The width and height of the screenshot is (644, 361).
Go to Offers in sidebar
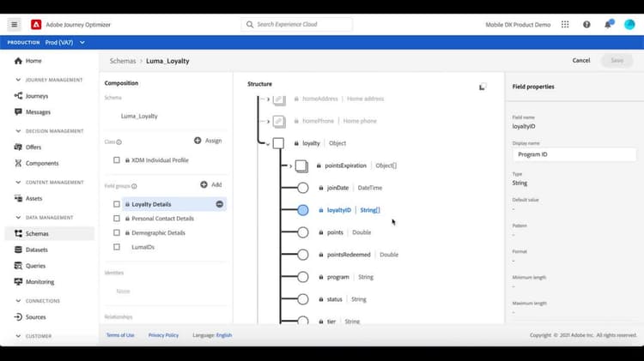[x=33, y=147]
